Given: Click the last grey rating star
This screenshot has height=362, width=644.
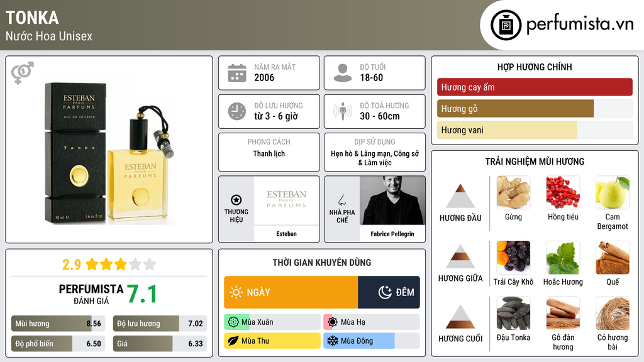Looking at the screenshot, I should coord(150,264).
